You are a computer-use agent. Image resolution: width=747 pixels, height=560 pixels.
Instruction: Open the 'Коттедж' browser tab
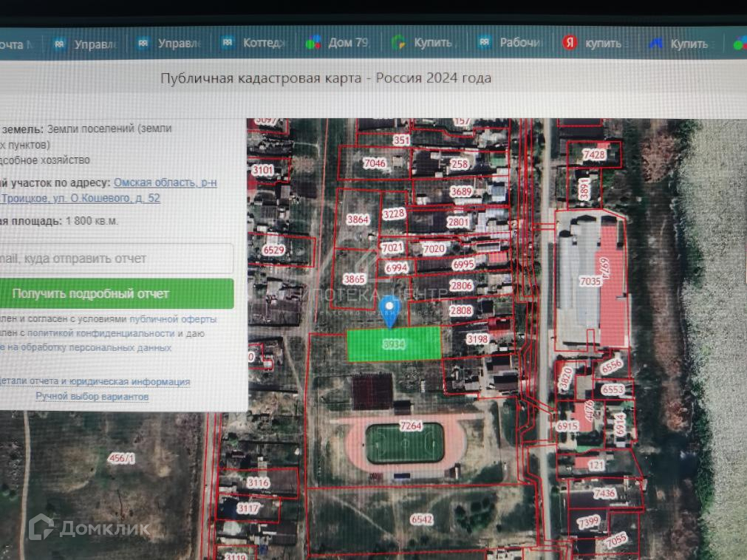[253, 43]
